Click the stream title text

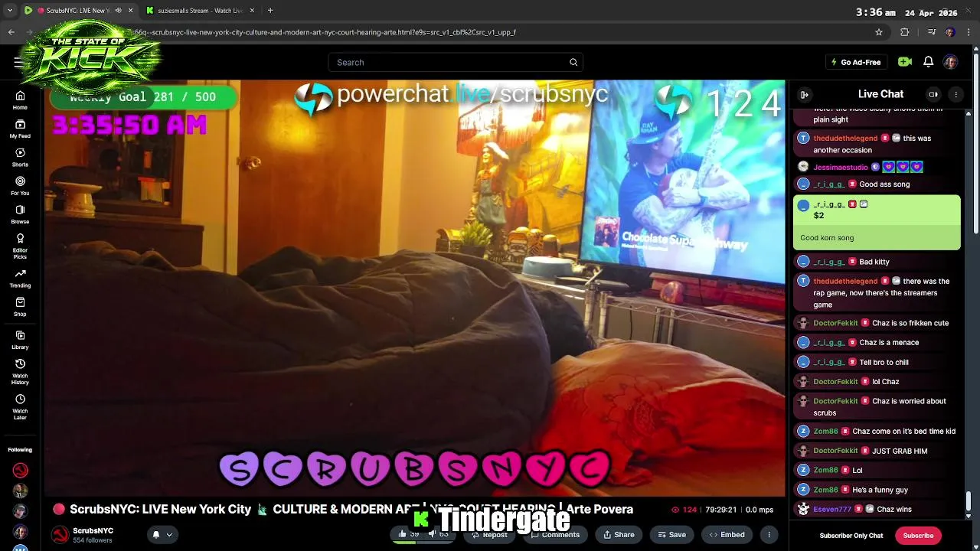click(351, 509)
